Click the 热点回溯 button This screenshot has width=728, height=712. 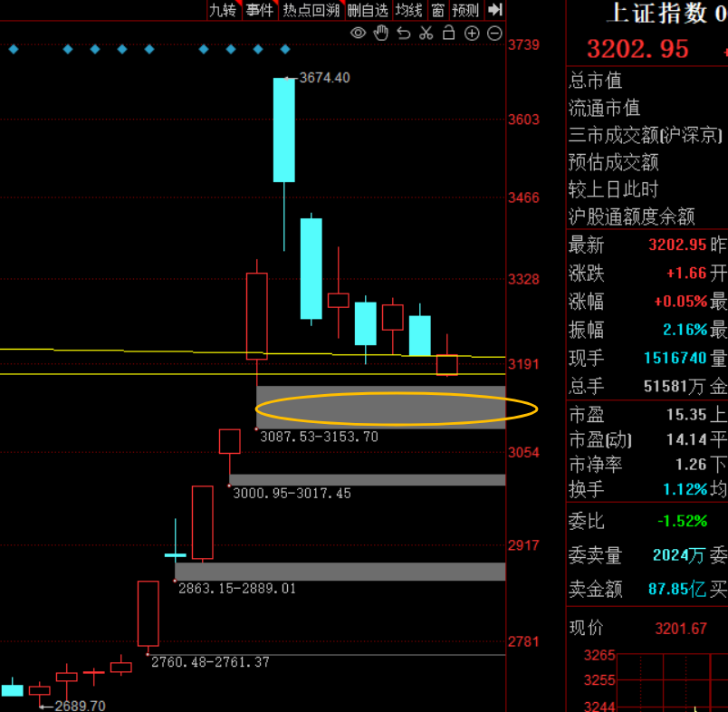click(x=311, y=10)
